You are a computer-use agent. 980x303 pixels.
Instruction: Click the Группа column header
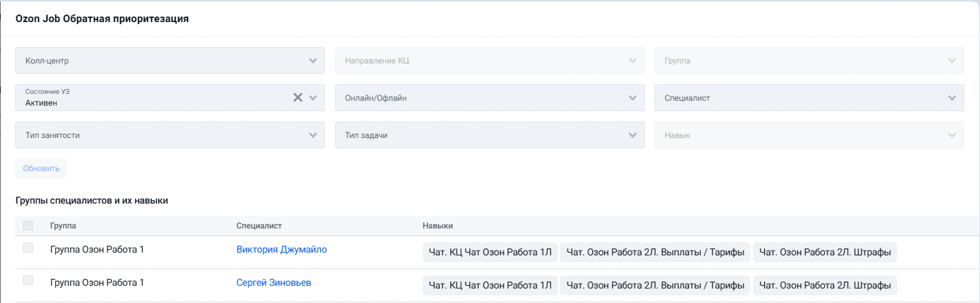tap(63, 226)
